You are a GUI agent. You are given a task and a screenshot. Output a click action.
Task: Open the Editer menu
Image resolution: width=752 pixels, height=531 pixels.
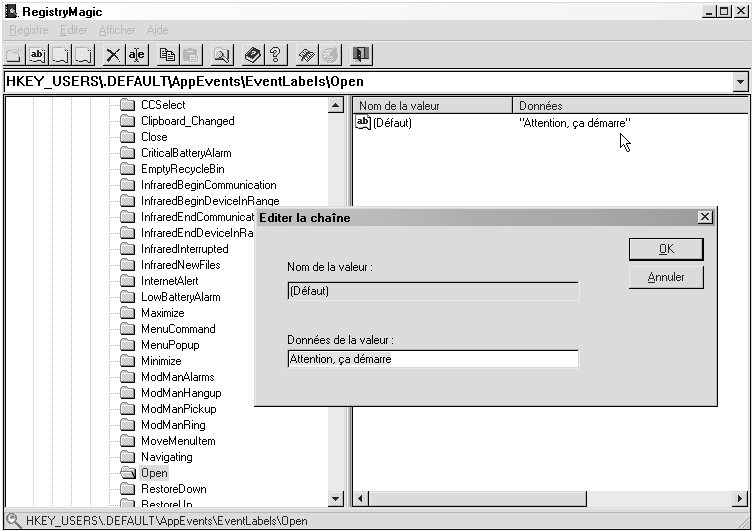(x=73, y=30)
